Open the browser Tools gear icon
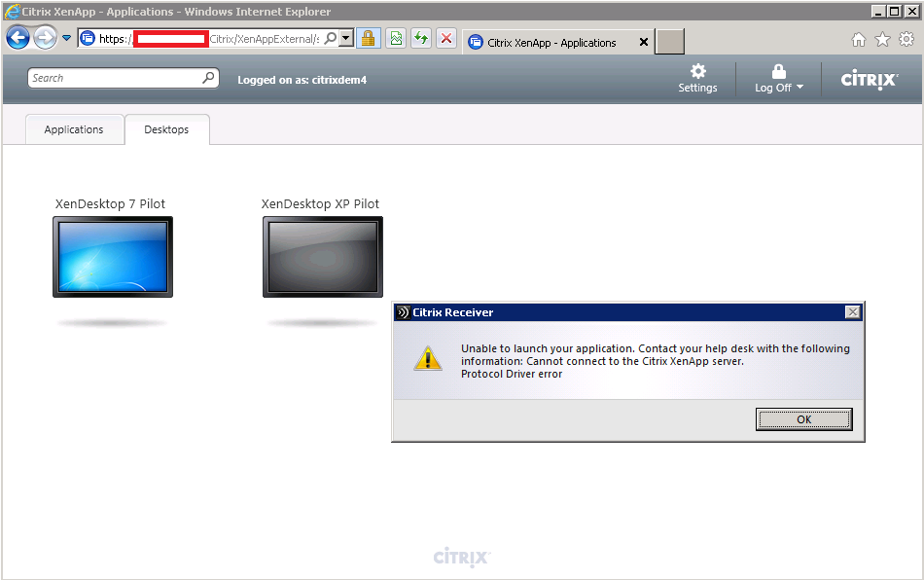Image resolution: width=924 pixels, height=580 pixels. pos(906,40)
